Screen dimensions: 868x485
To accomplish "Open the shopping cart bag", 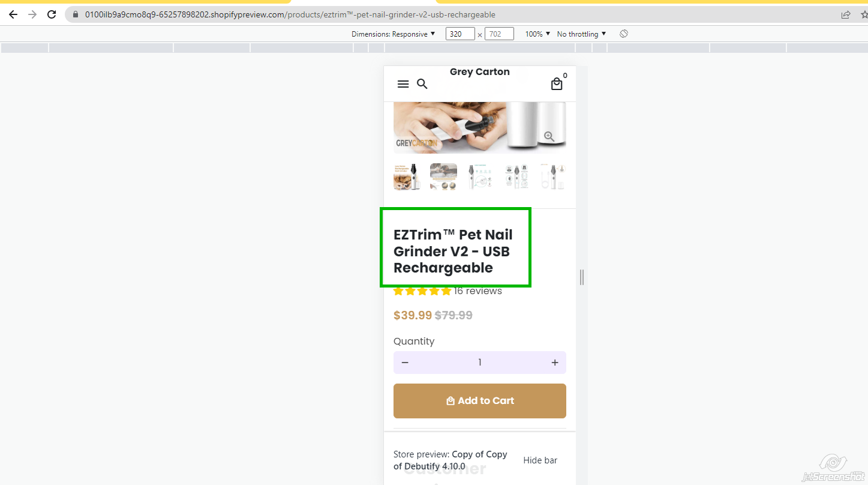I will pos(557,84).
